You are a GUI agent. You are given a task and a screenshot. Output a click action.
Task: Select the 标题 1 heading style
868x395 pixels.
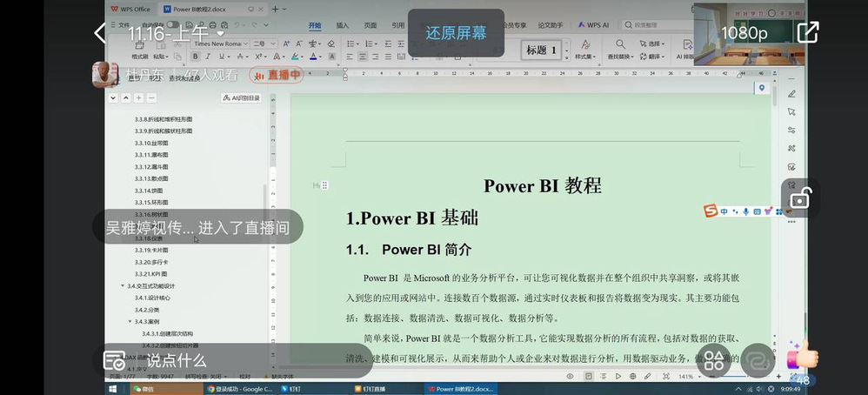(x=541, y=50)
